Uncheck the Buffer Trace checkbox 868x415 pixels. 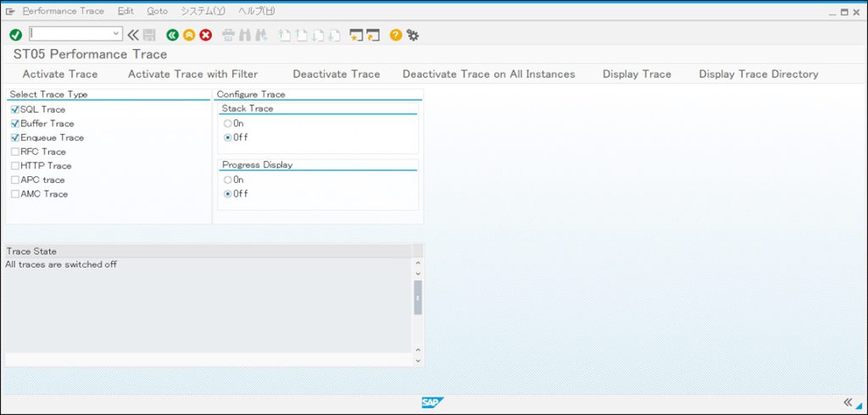click(15, 124)
